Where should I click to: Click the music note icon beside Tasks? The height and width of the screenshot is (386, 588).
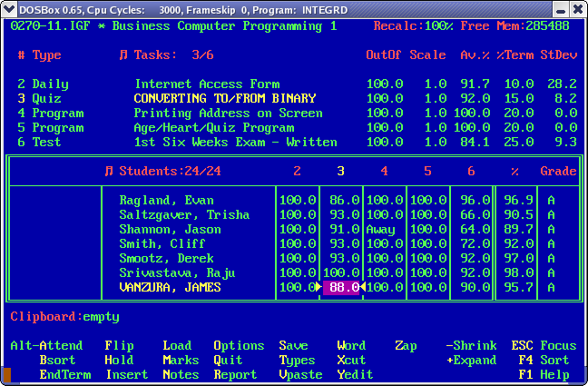123,55
